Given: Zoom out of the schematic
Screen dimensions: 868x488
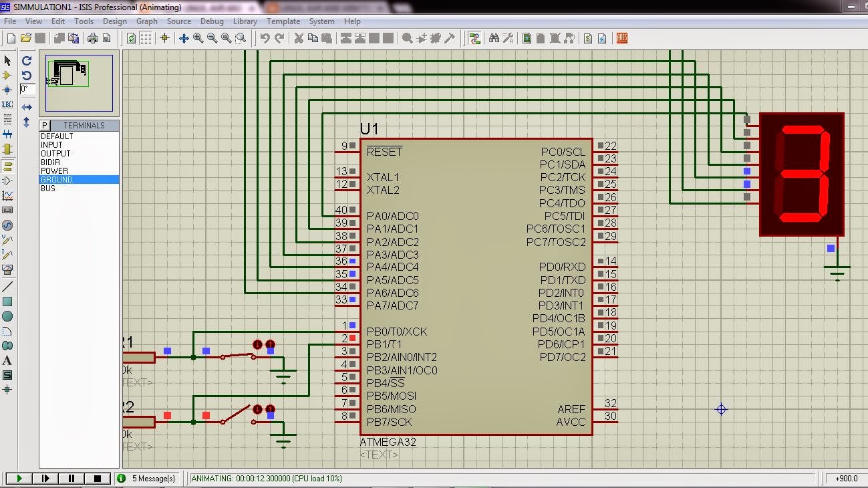Looking at the screenshot, I should [x=212, y=38].
